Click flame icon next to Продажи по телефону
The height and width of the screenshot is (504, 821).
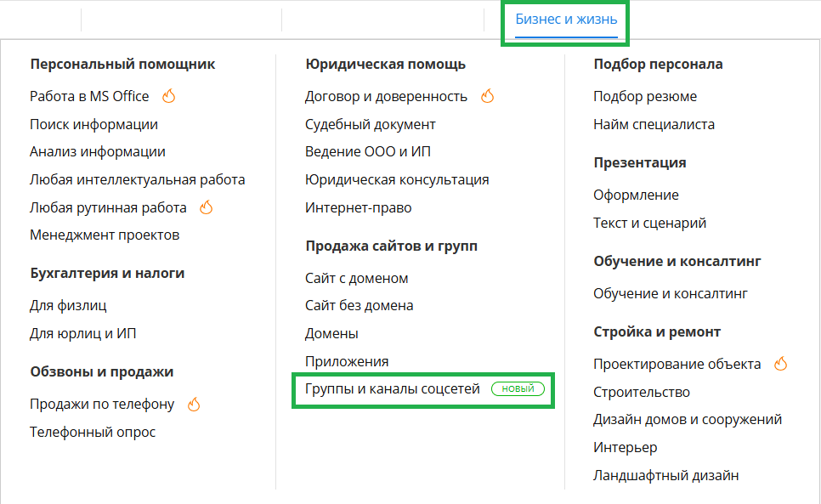tap(194, 404)
